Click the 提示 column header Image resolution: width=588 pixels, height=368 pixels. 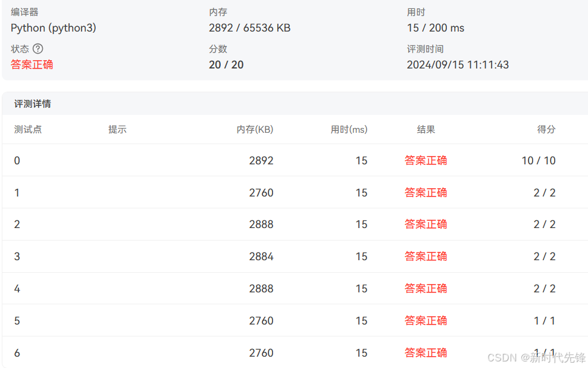[117, 129]
